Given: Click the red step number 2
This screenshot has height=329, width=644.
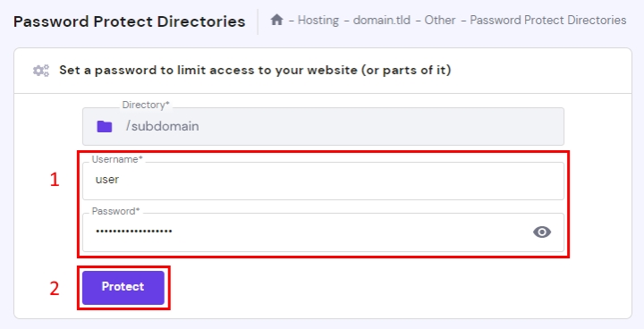Looking at the screenshot, I should [55, 289].
